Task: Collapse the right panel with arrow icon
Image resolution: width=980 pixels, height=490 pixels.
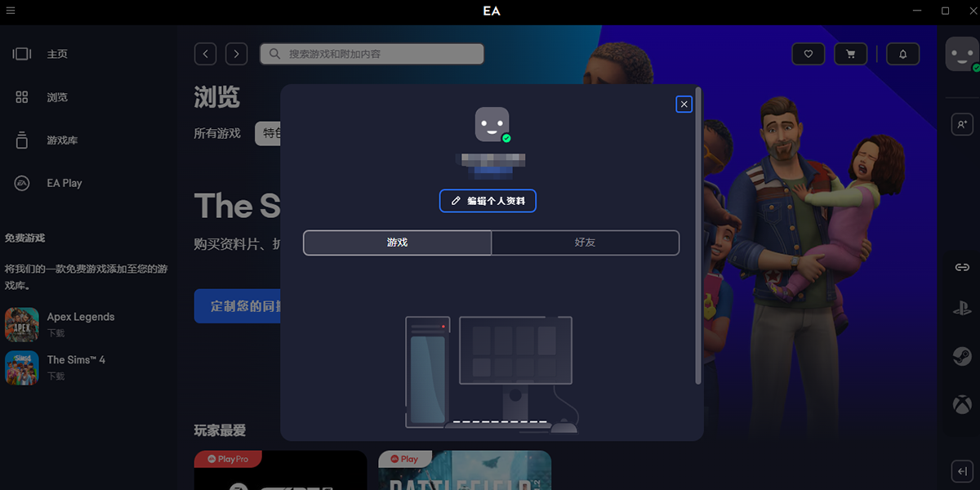Action: click(962, 471)
